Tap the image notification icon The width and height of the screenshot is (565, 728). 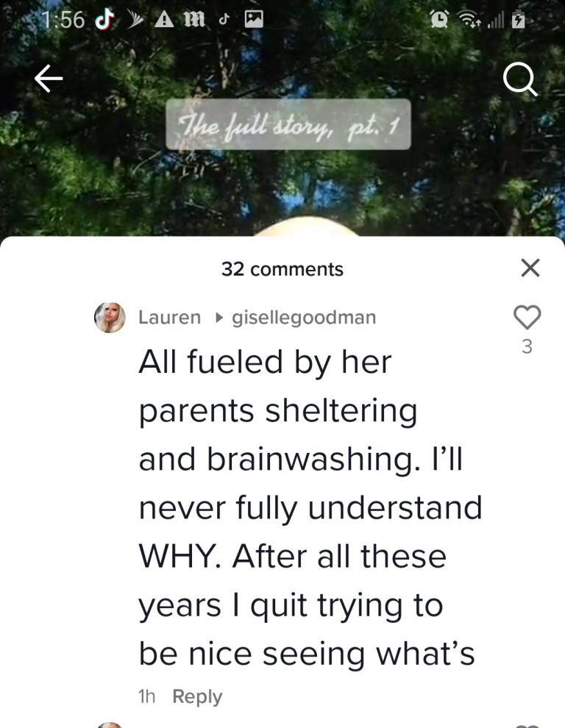point(254,19)
